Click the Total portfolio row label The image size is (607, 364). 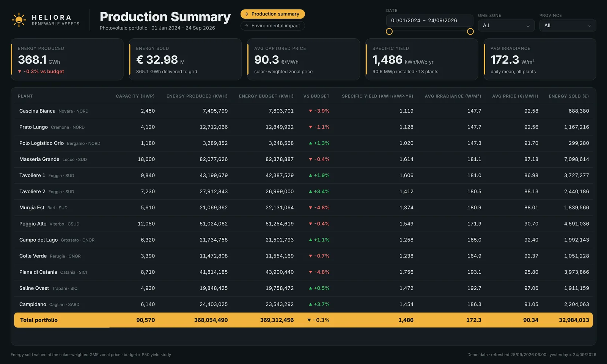[x=39, y=320]
